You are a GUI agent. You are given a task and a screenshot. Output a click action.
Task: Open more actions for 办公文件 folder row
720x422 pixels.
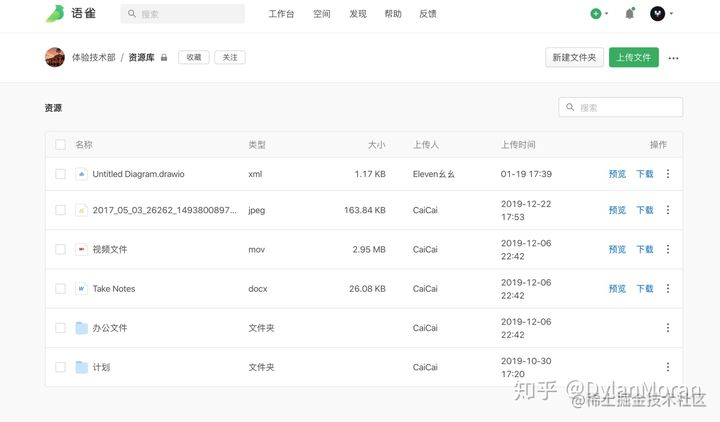point(668,328)
